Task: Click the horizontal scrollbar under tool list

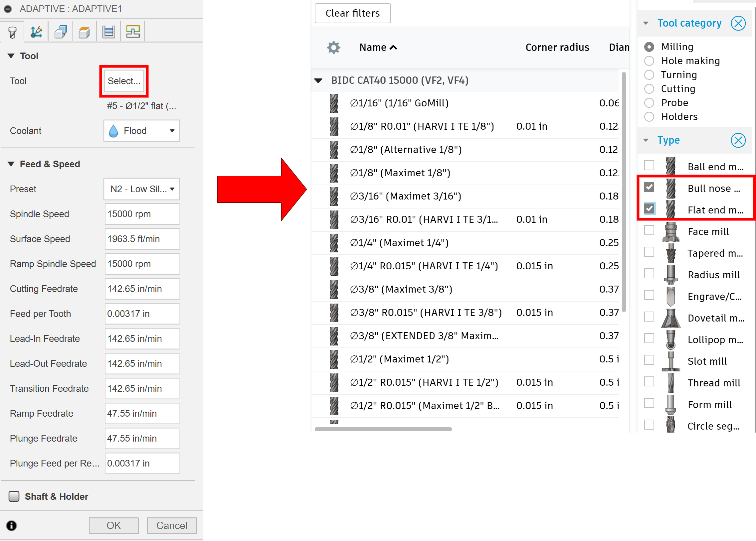Action: tap(383, 429)
